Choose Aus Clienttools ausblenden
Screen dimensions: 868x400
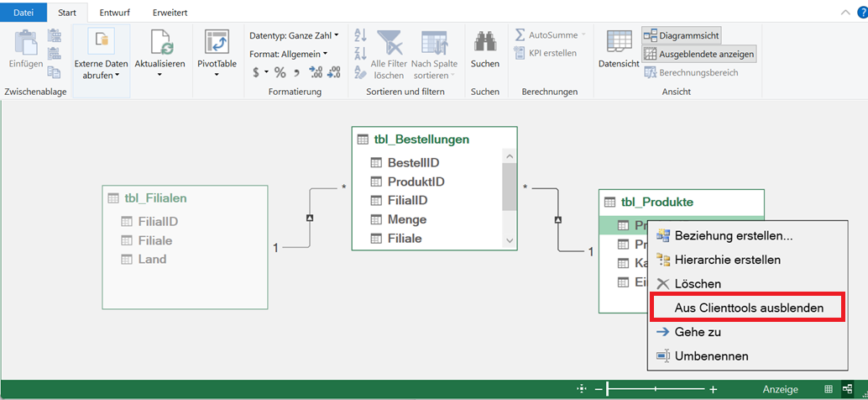[x=747, y=308]
